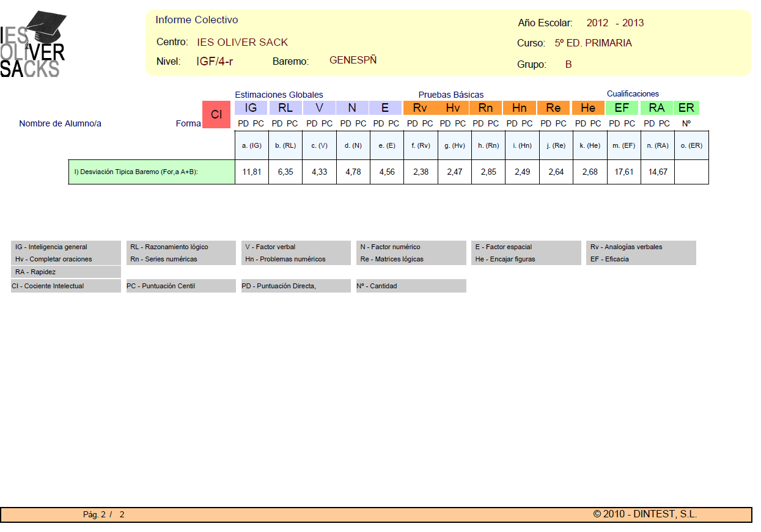Select the IG global estimation header

(x=251, y=108)
